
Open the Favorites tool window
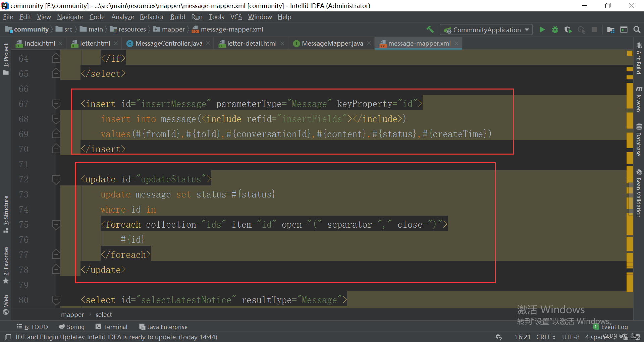(6, 265)
